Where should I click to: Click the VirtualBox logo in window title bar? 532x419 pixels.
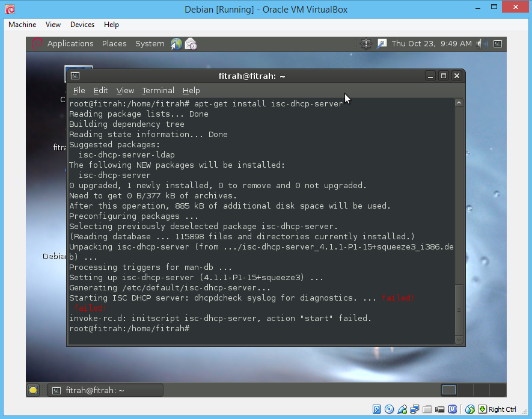point(10,9)
